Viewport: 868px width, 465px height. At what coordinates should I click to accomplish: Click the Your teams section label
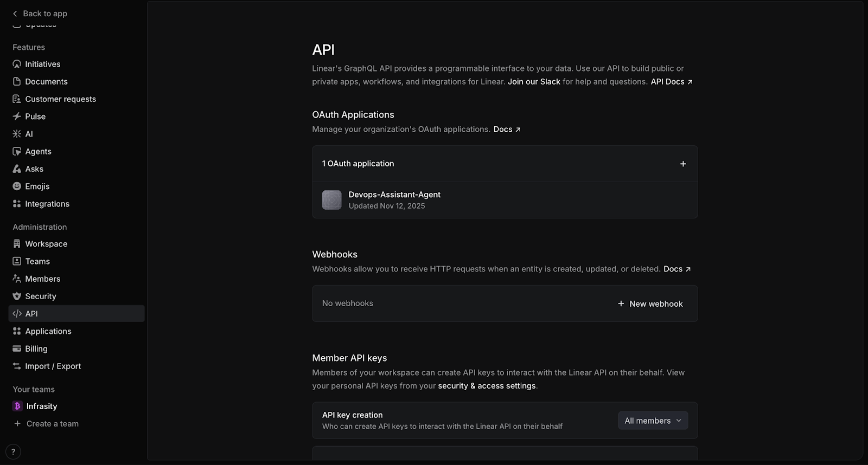34,389
